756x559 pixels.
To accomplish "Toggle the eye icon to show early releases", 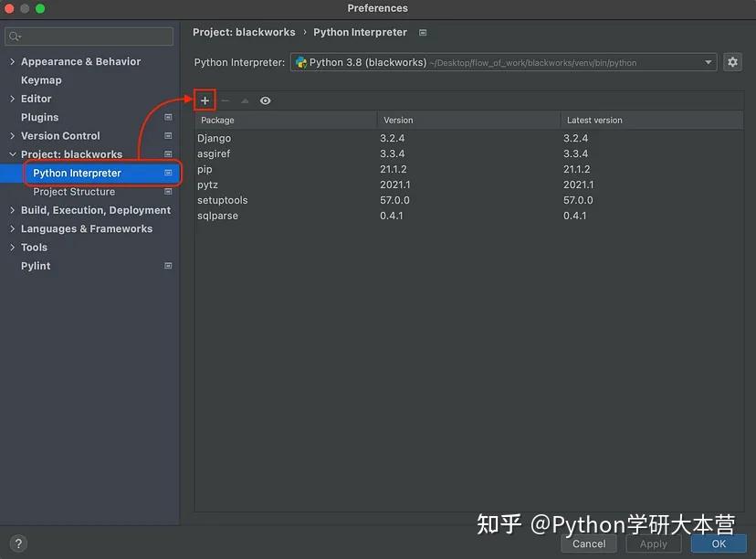I will pyautogui.click(x=264, y=100).
